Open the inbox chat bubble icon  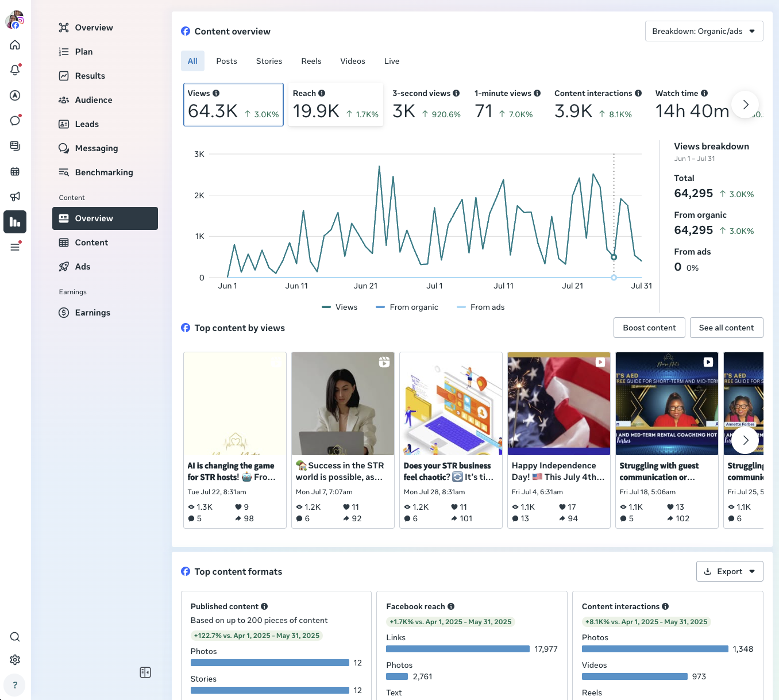pyautogui.click(x=15, y=121)
